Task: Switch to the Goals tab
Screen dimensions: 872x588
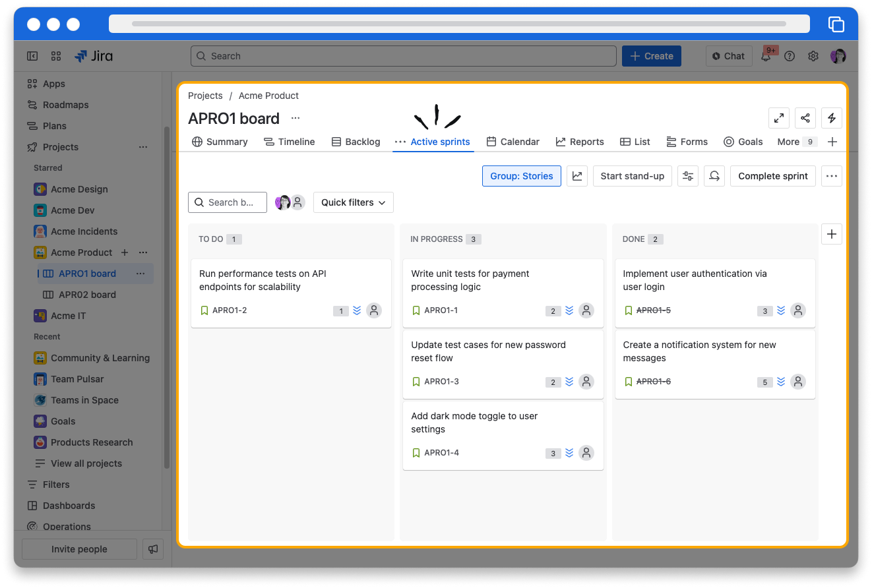Action: [x=743, y=142]
